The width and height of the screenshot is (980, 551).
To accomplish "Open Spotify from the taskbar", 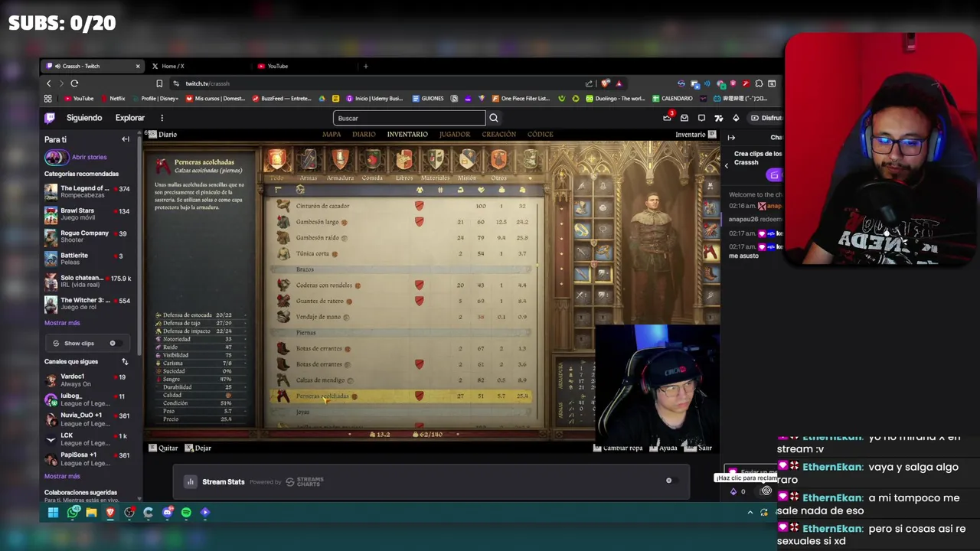I will tap(186, 513).
